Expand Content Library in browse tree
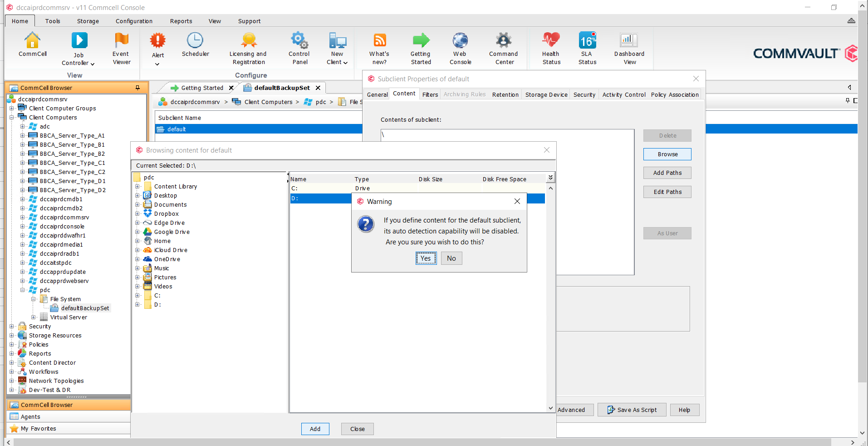The image size is (868, 446). [x=137, y=187]
